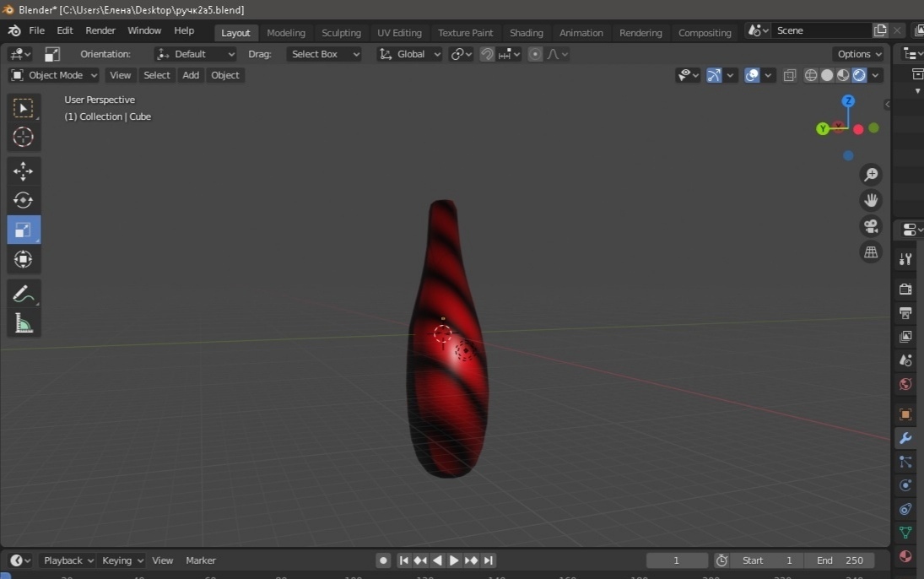Open the Drag Select Box dropdown
The width and height of the screenshot is (924, 579).
pyautogui.click(x=324, y=54)
